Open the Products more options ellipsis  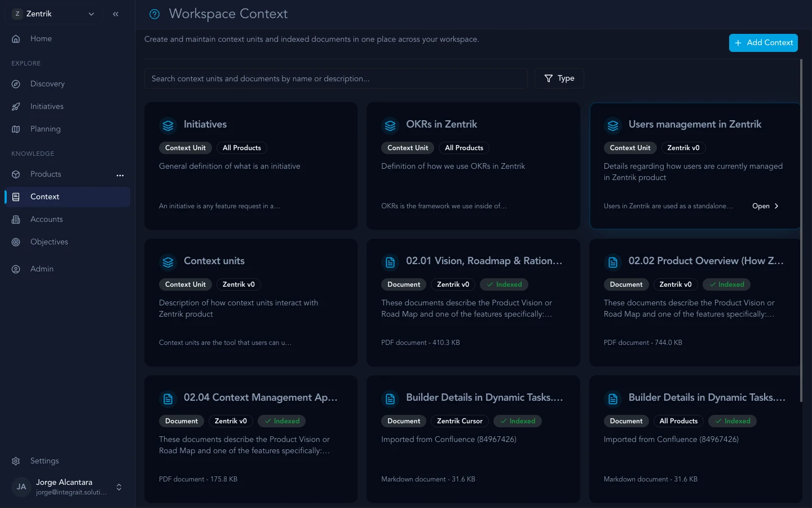point(120,175)
